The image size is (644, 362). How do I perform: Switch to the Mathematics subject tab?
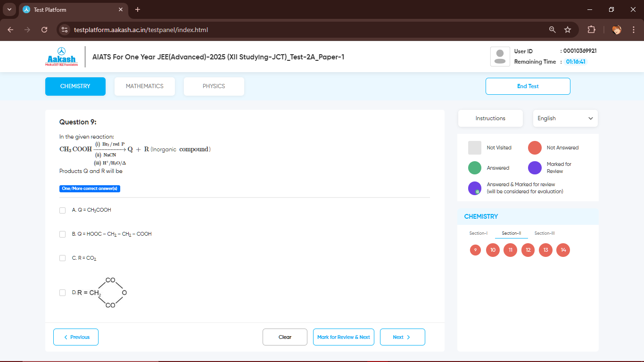145,86
